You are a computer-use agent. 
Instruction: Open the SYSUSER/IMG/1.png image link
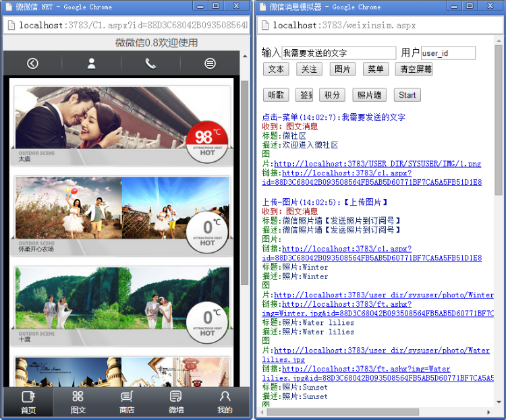[378, 164]
